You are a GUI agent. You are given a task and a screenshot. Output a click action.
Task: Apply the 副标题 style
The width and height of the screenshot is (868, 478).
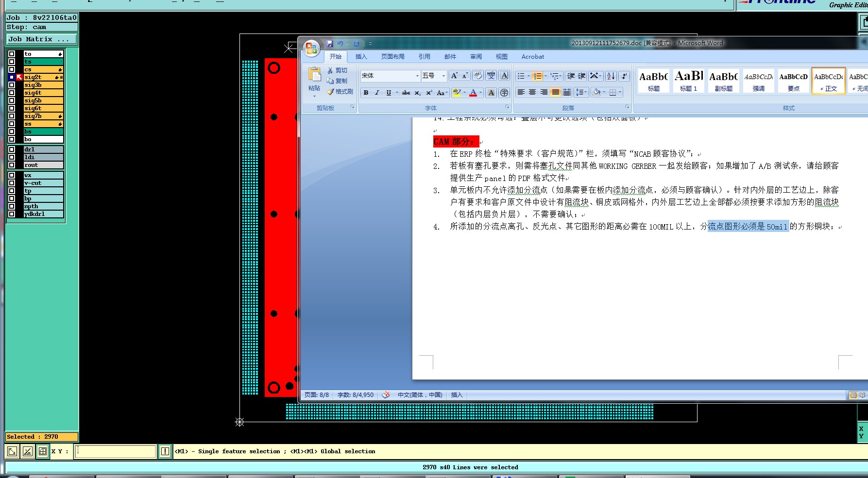pos(723,81)
